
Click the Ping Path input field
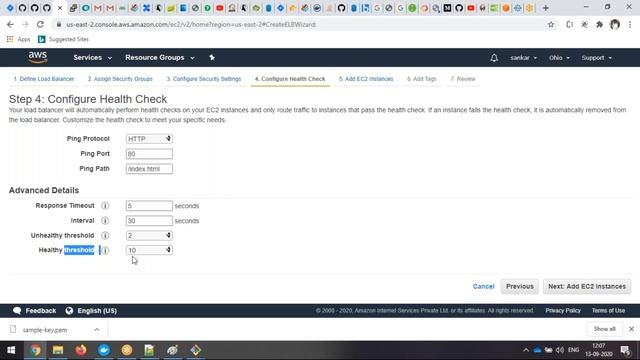[149, 169]
